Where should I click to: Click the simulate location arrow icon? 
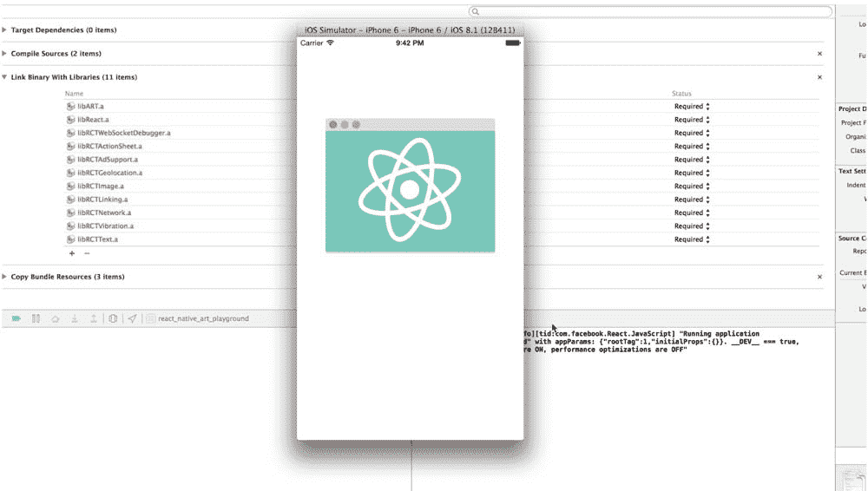pyautogui.click(x=132, y=318)
